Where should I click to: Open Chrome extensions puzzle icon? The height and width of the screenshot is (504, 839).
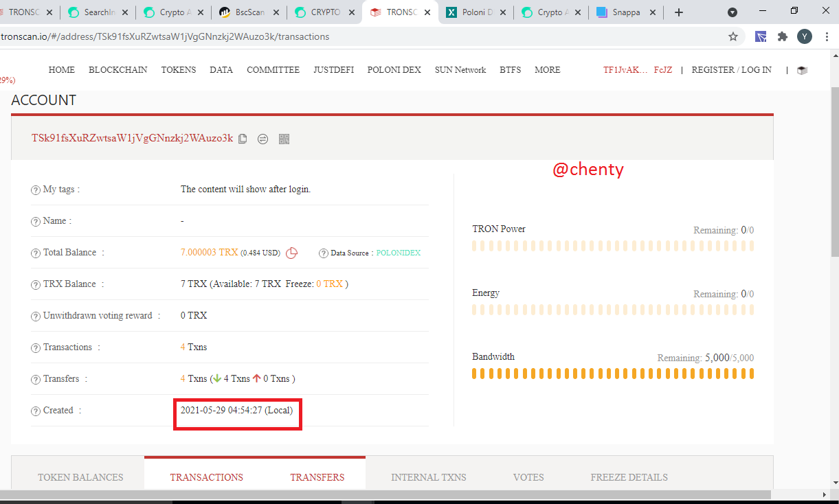point(782,36)
